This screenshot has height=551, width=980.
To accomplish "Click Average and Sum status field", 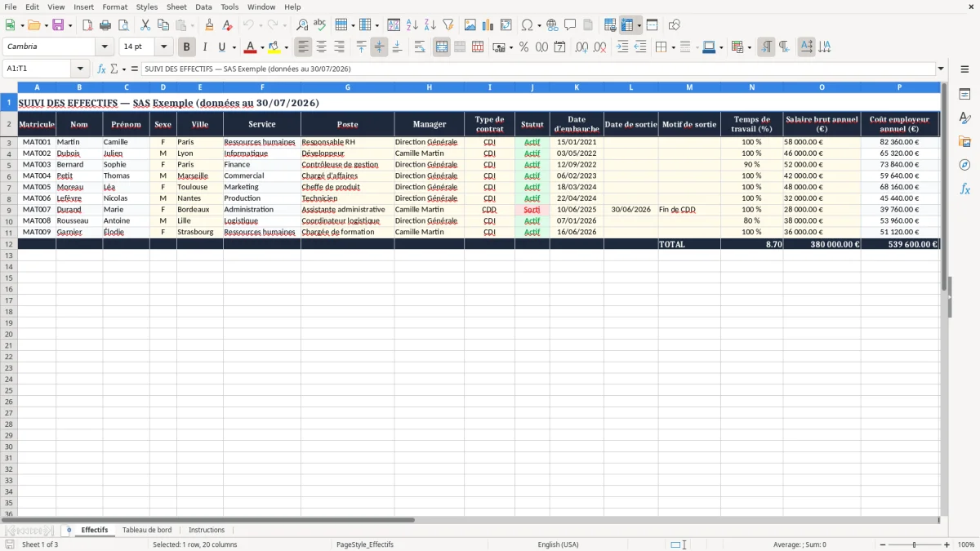I will 800,544.
